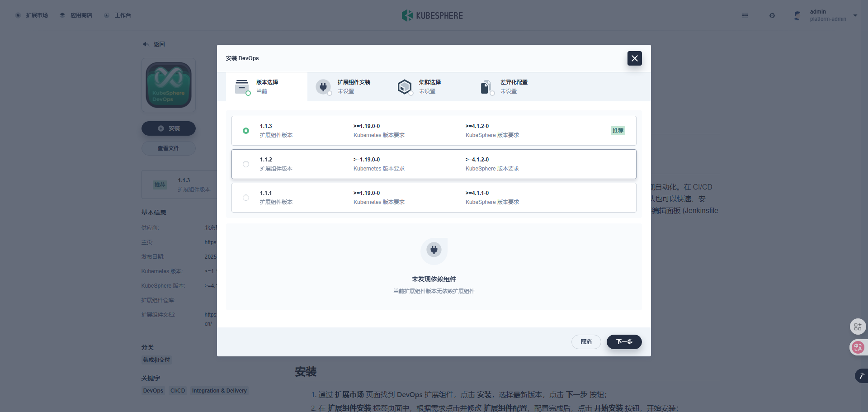Click the floating hammer tool icon
This screenshot has height=412, width=868.
pos(861,376)
